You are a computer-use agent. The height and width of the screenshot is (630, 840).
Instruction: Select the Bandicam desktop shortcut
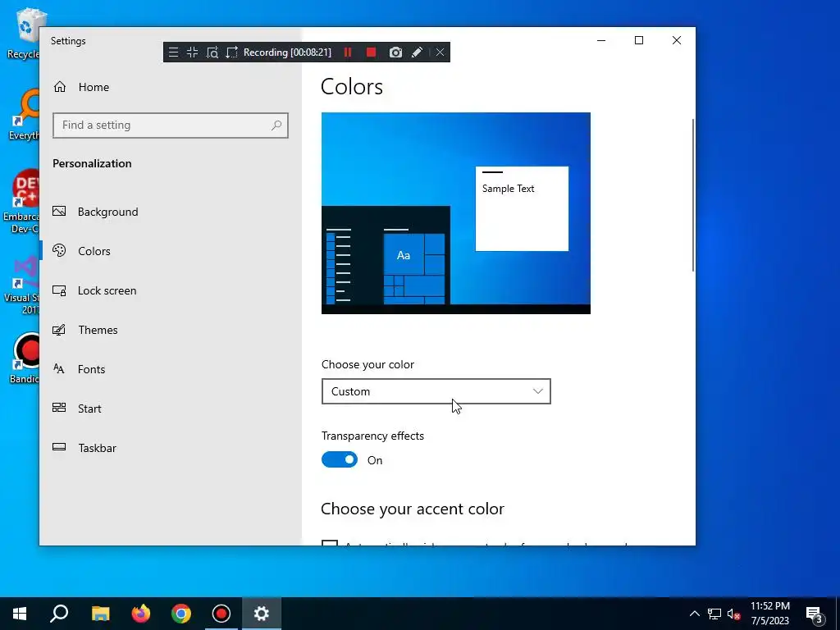click(x=24, y=359)
